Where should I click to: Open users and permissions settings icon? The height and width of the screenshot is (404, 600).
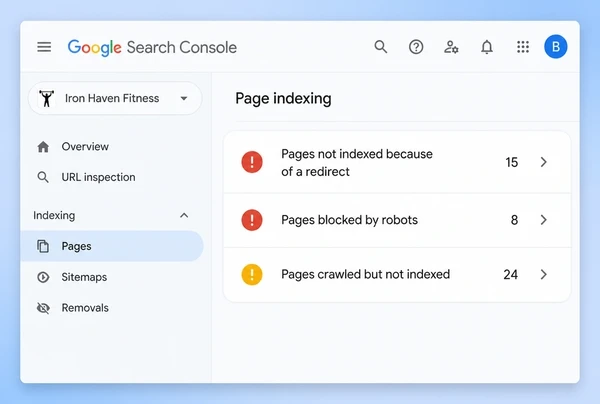point(451,47)
